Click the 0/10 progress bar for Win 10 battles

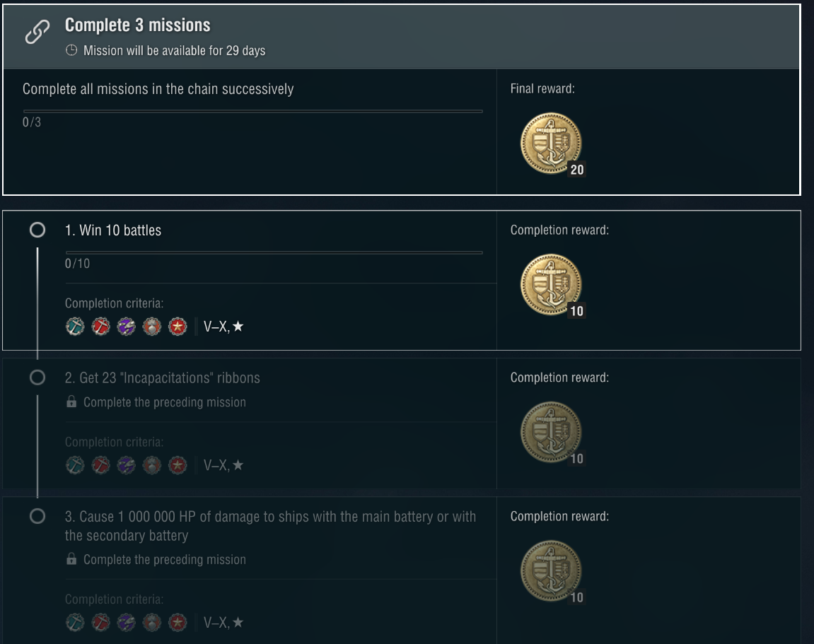274,252
